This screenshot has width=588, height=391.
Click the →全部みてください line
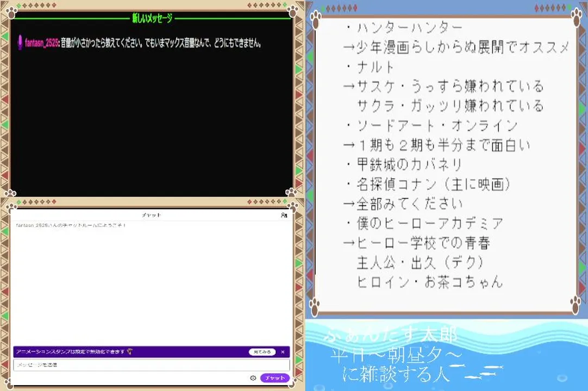[403, 204]
